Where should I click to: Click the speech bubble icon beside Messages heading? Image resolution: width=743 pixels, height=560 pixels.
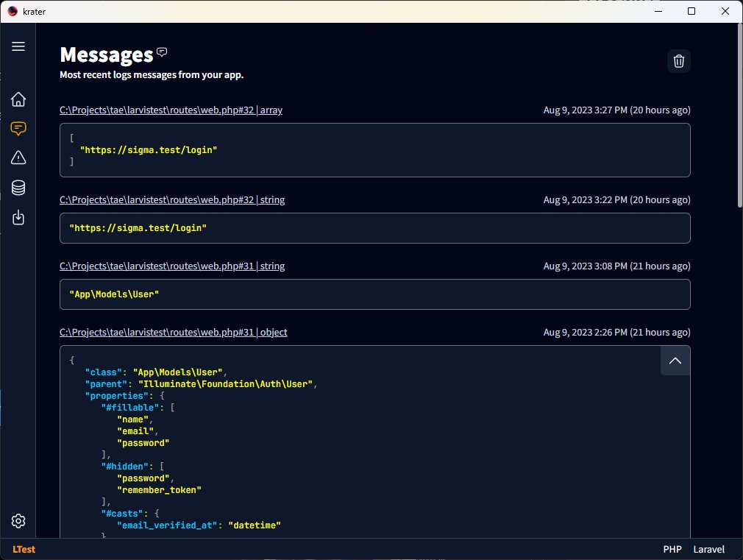[161, 52]
